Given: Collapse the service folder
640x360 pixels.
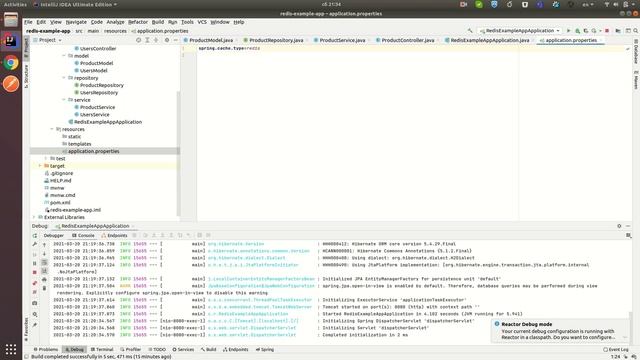Looking at the screenshot, I should (64, 100).
